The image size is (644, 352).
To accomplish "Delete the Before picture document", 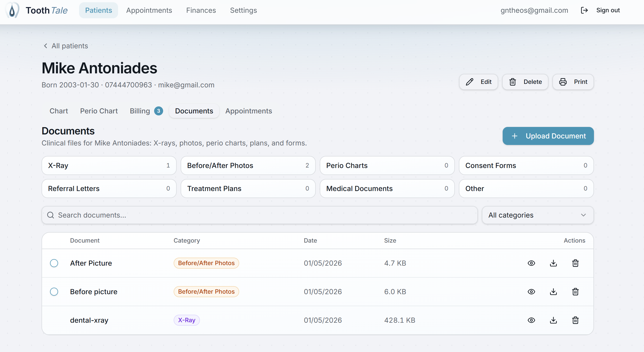I will 575,292.
